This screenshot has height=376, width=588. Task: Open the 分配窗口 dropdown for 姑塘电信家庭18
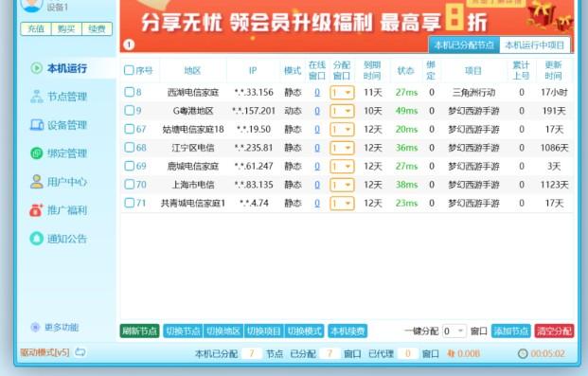(x=342, y=130)
